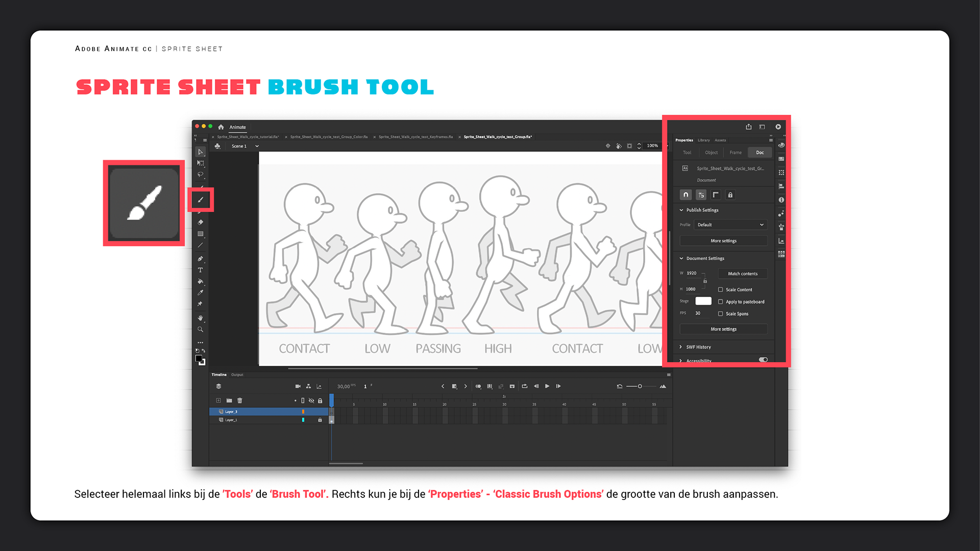This screenshot has width=980, height=551.
Task: Open the Scene 1 dropdown
Action: [x=257, y=146]
